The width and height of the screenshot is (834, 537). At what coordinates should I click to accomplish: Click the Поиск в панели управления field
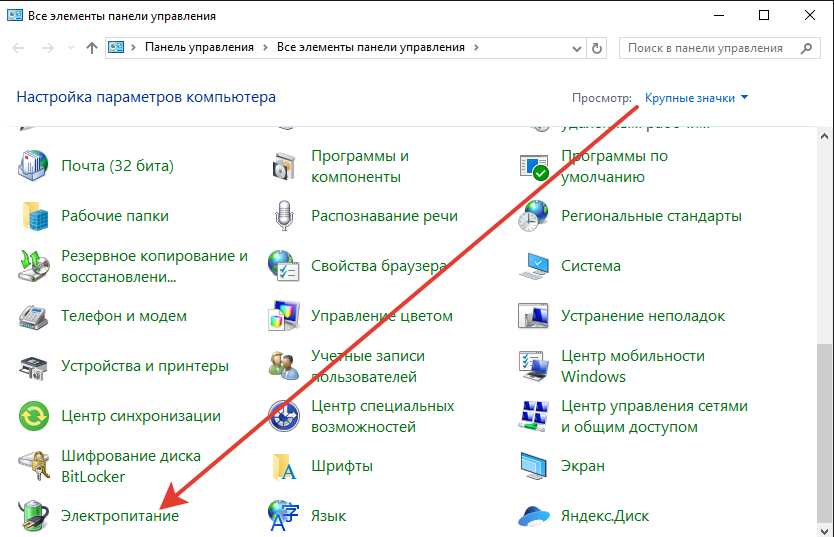705,47
